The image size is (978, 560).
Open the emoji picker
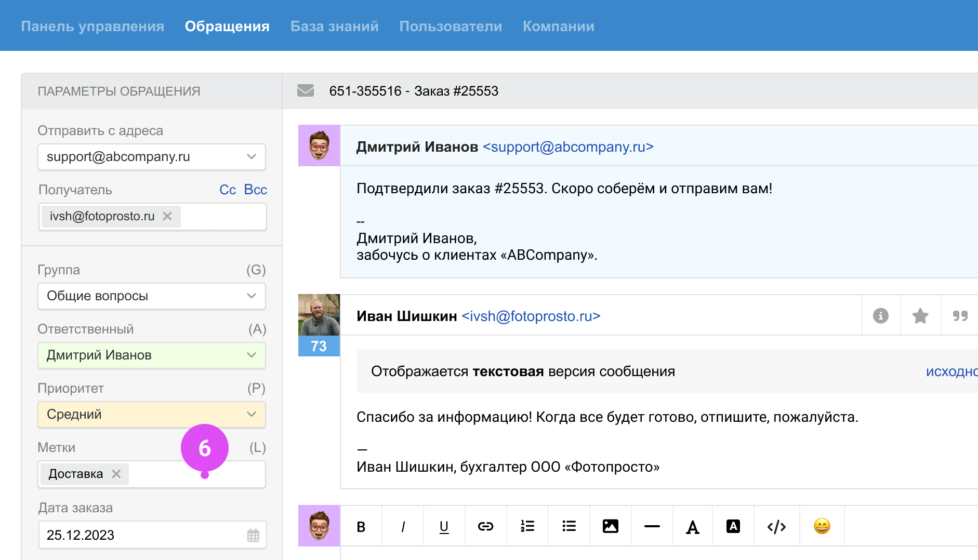(822, 526)
